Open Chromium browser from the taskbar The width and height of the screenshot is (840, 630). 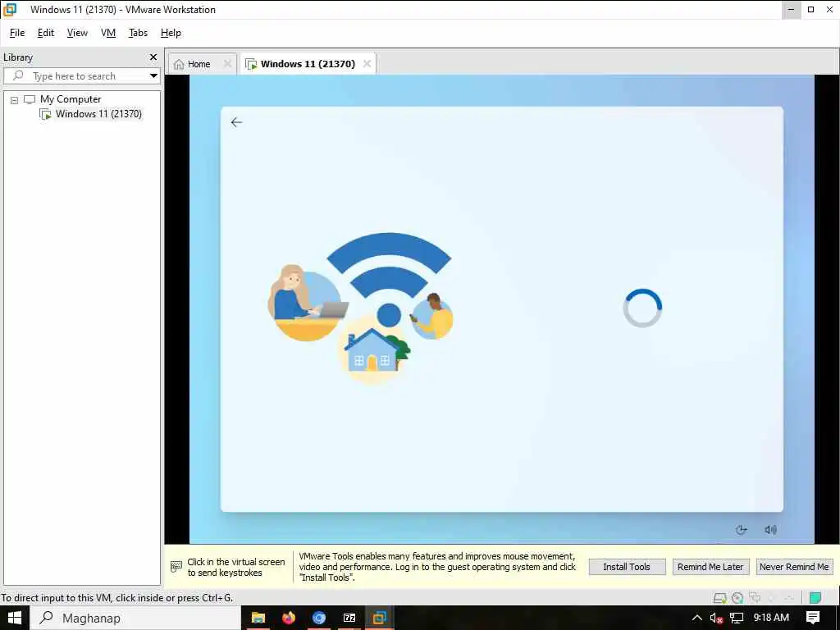coord(319,619)
